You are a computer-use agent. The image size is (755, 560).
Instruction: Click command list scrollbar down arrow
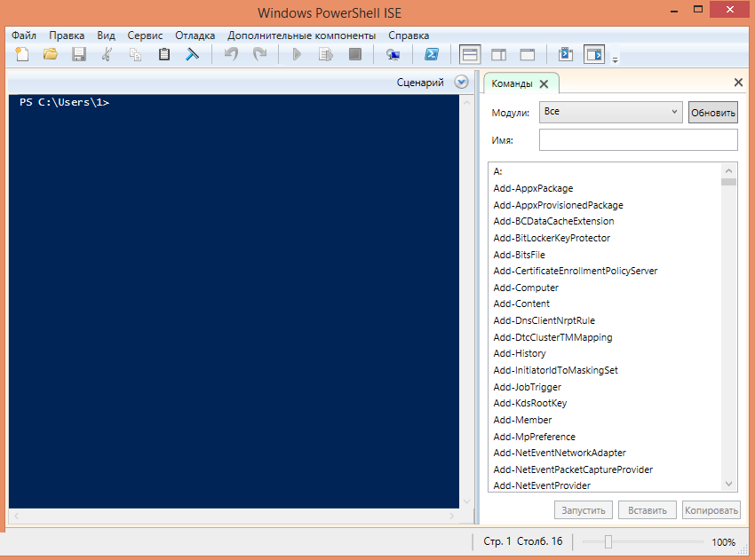pos(728,484)
